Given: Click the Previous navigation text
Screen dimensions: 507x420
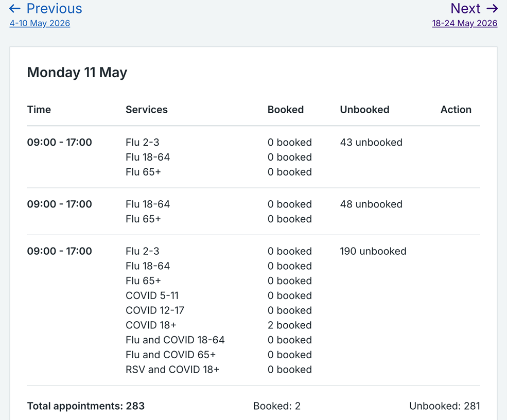Looking at the screenshot, I should point(55,8).
